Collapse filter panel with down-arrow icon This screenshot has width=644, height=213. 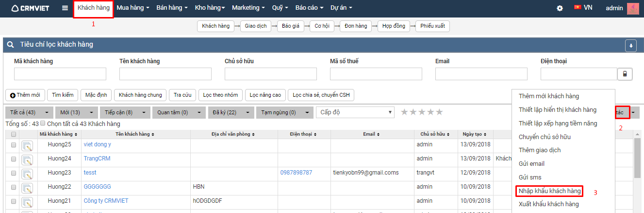pos(630,45)
